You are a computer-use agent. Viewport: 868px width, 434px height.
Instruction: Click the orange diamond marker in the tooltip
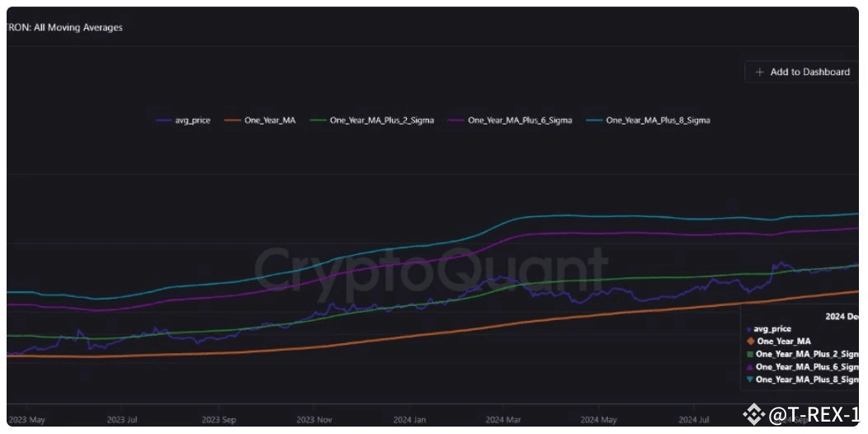click(x=750, y=341)
